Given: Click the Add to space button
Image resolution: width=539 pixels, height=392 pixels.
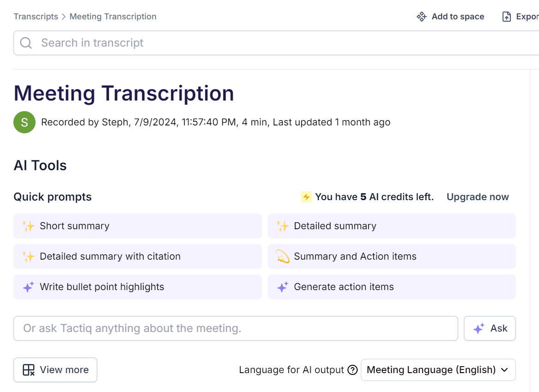Looking at the screenshot, I should tap(450, 17).
